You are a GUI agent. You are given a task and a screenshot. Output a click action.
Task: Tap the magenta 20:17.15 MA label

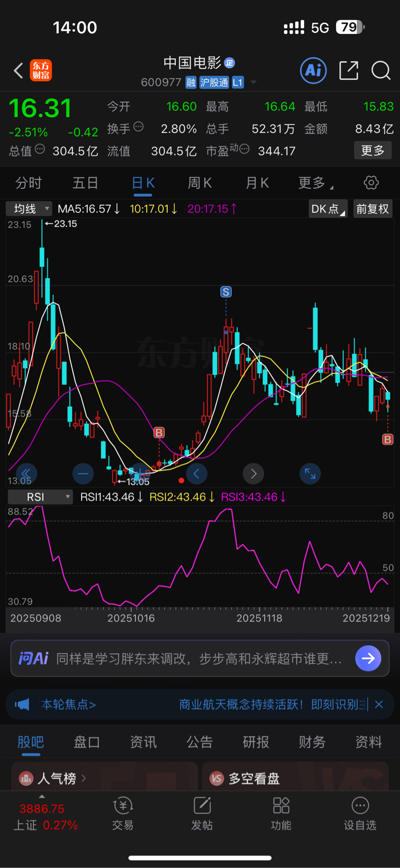[213, 209]
